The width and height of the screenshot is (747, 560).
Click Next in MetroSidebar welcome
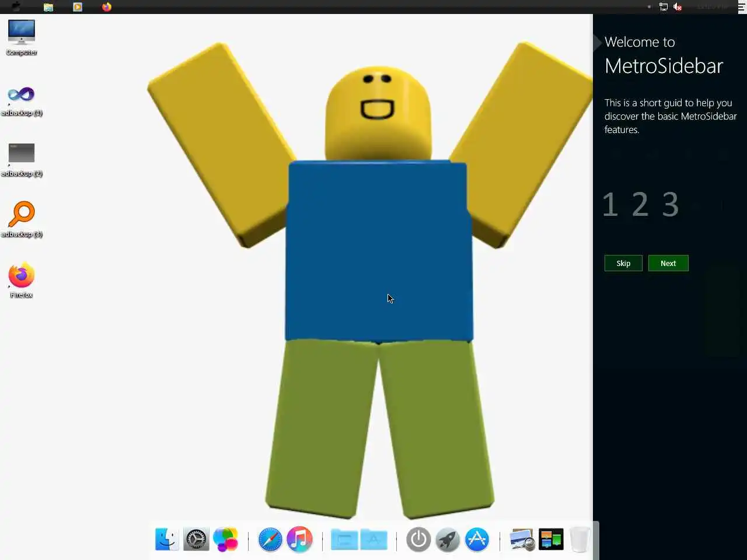coord(668,263)
